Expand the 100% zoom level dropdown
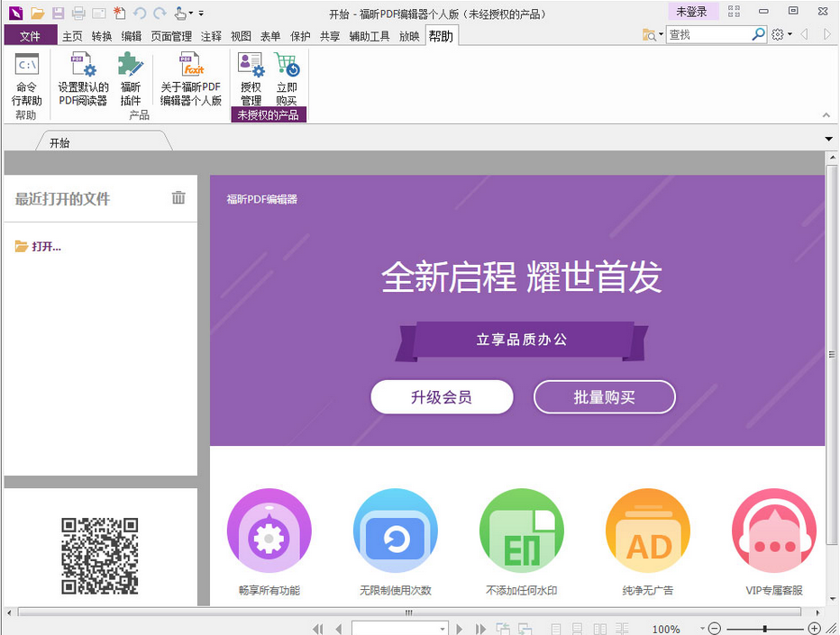This screenshot has height=635, width=840. click(702, 629)
